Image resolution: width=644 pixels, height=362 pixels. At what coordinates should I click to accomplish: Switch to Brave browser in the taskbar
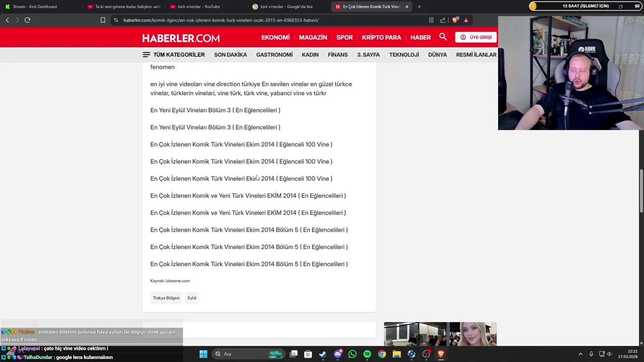(x=441, y=354)
